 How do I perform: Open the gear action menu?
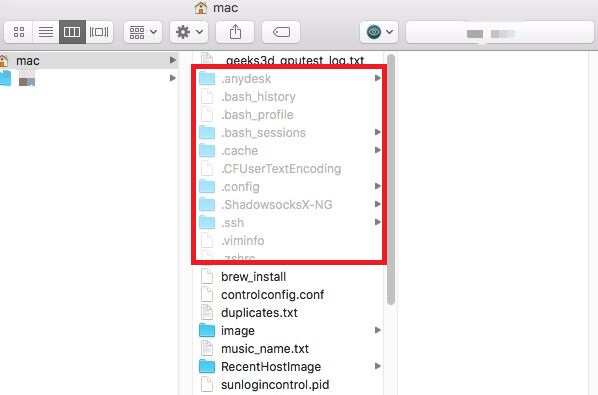point(189,32)
